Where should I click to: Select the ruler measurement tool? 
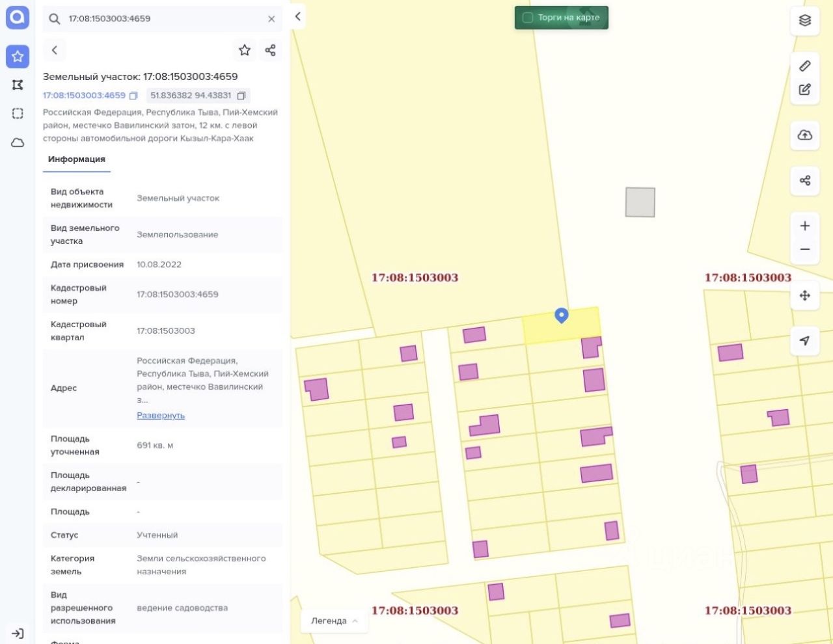coord(805,66)
